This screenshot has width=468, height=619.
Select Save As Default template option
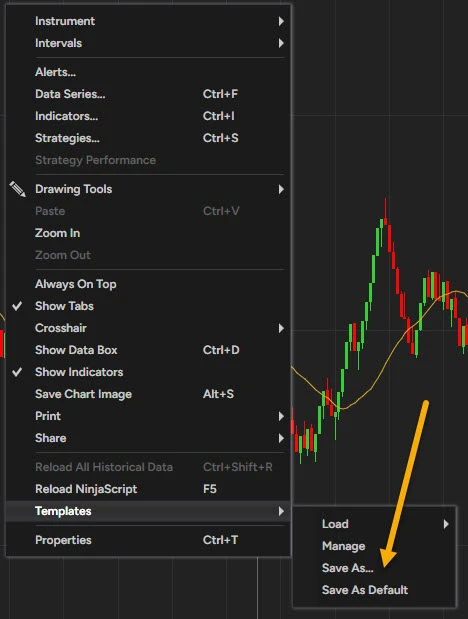coord(374,590)
